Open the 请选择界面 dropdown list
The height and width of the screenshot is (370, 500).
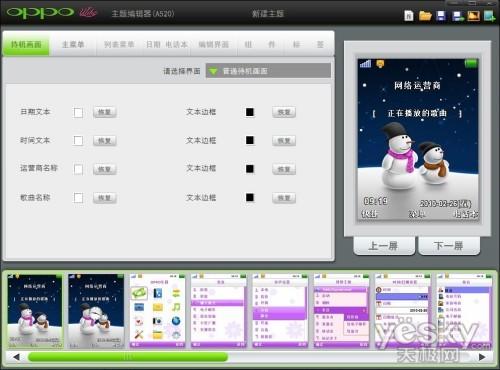click(x=268, y=71)
